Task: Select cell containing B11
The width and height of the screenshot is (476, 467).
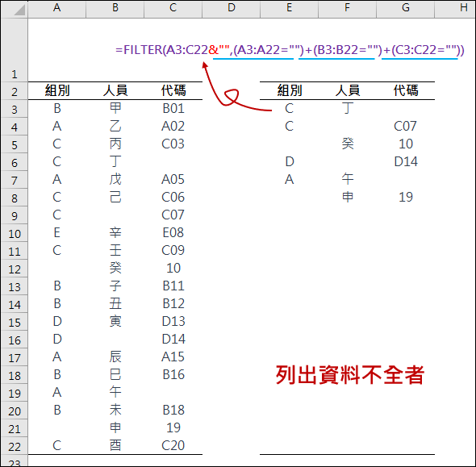Action: [173, 286]
